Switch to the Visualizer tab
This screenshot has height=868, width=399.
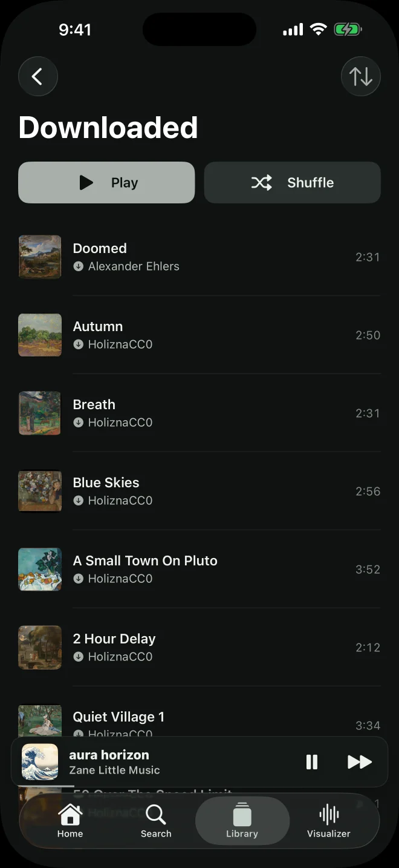(x=329, y=821)
